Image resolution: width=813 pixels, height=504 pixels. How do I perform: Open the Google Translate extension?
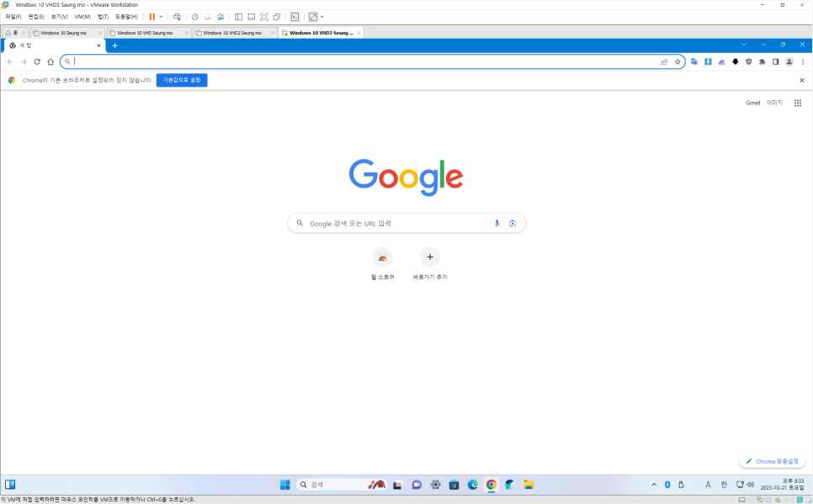[x=695, y=61]
